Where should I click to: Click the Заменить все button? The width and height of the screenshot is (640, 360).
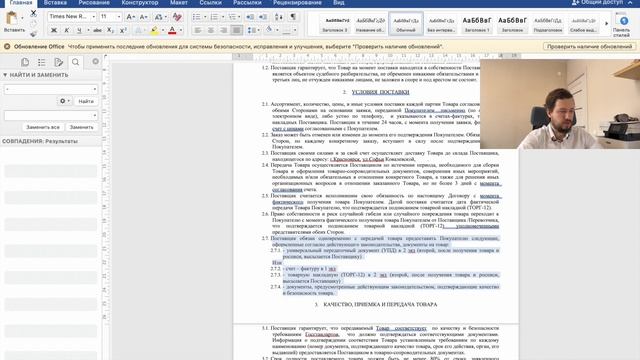click(x=43, y=127)
